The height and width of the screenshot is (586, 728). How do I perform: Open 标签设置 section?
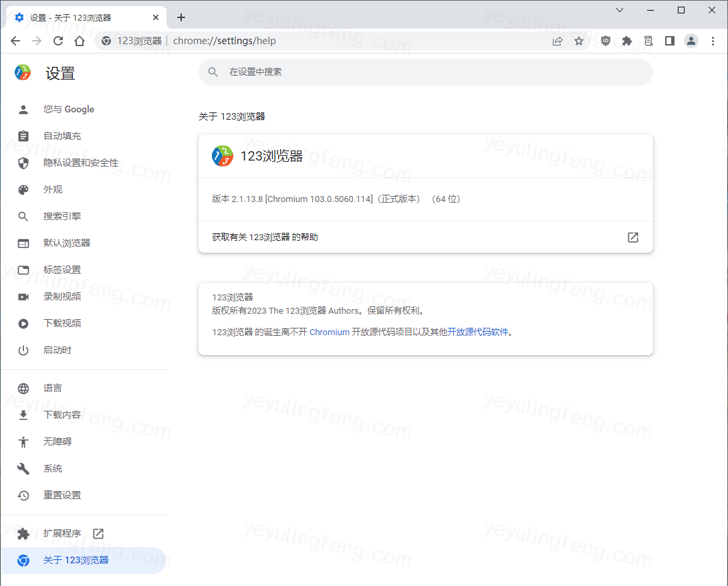pyautogui.click(x=84, y=270)
